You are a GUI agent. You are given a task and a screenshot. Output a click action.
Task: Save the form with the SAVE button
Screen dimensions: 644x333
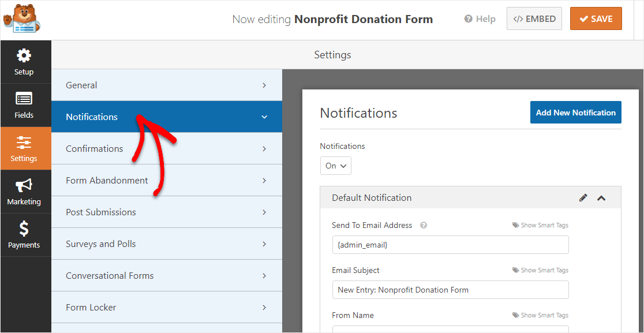click(x=596, y=19)
